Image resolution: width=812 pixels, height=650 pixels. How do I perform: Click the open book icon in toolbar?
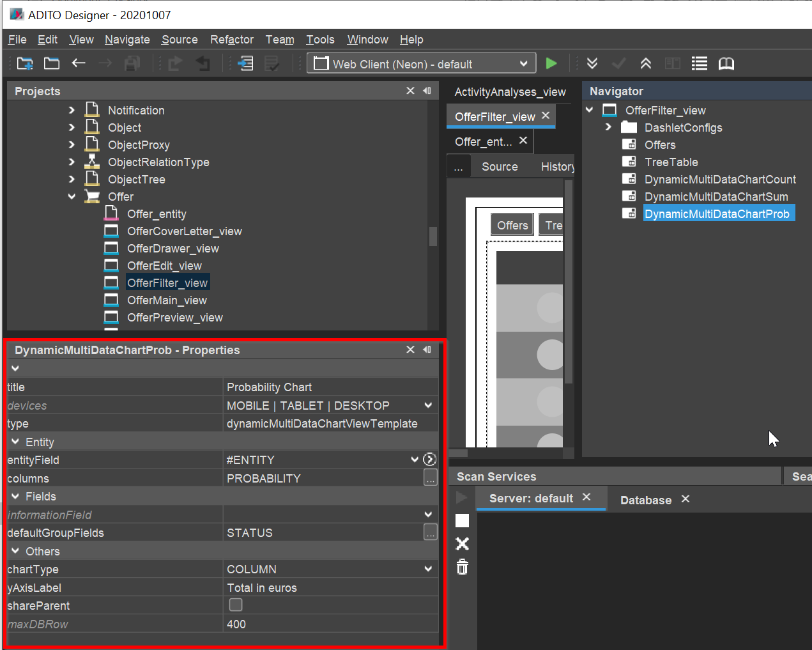point(726,63)
